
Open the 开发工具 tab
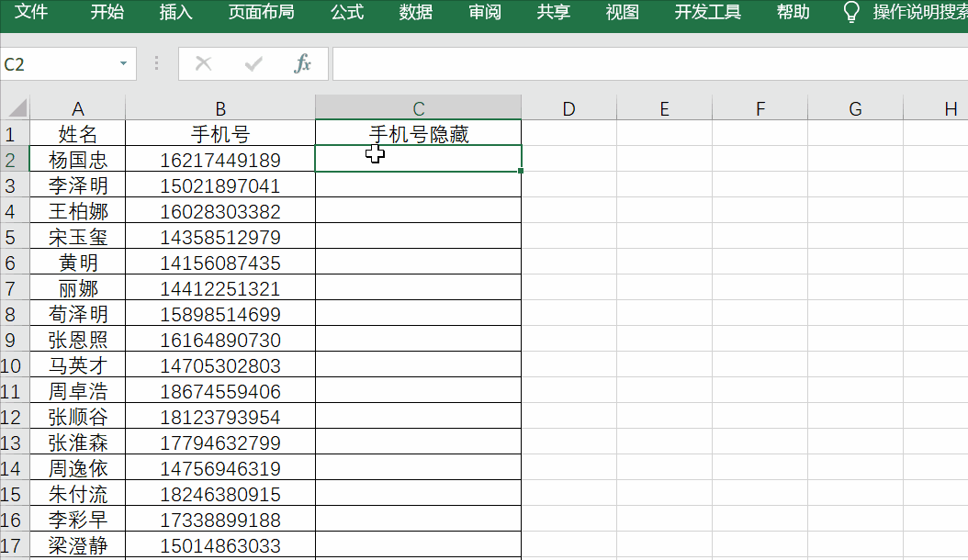point(707,12)
